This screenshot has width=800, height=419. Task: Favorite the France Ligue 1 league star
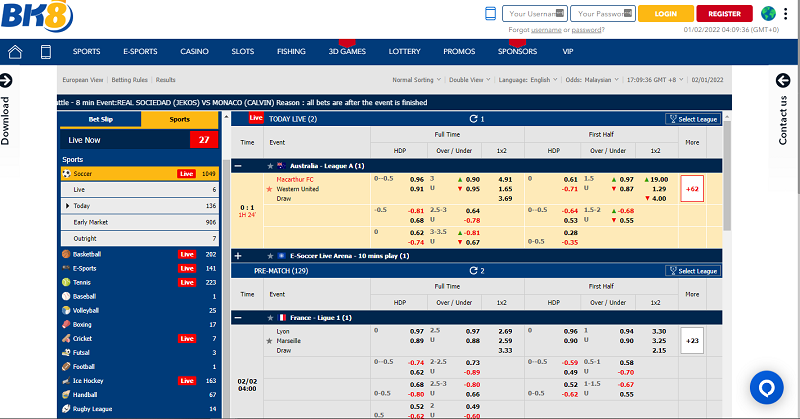[x=270, y=318]
